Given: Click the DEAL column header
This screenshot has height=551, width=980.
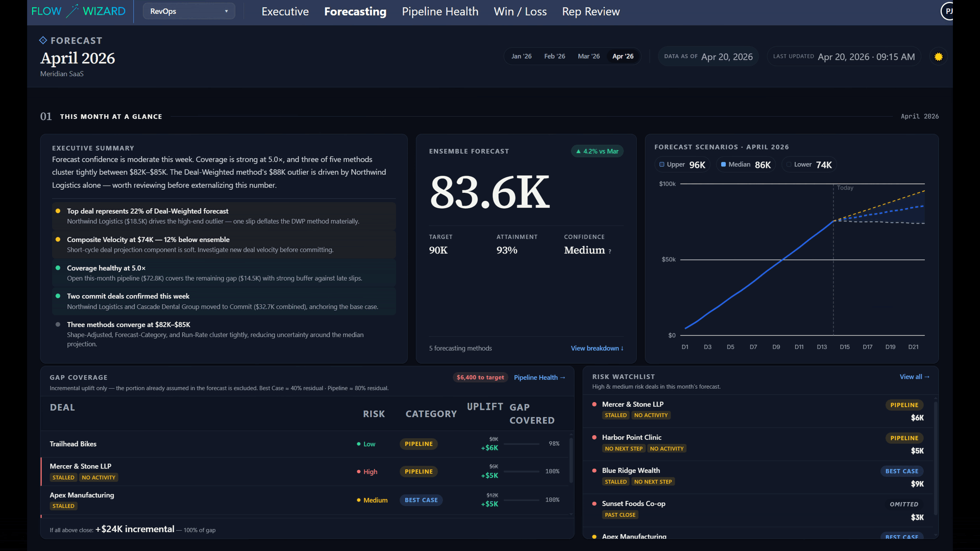Looking at the screenshot, I should [x=62, y=407].
